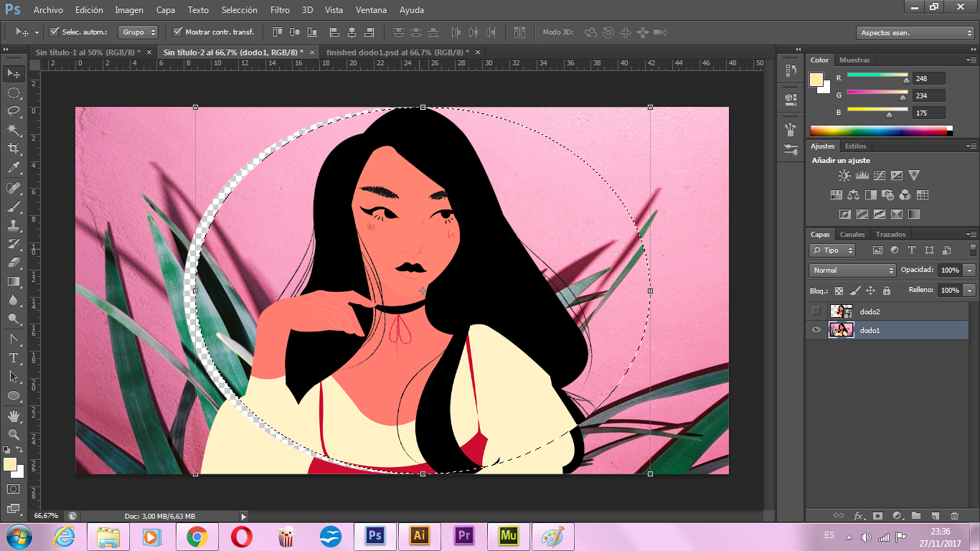Open Chrome from the taskbar
This screenshot has height=551, width=980.
click(x=198, y=536)
